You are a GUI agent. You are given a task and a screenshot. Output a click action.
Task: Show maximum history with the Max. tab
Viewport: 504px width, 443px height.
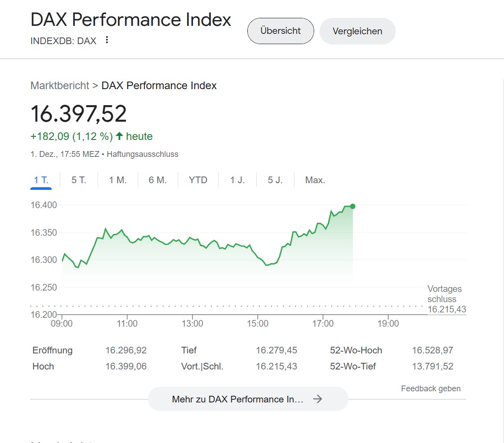[x=315, y=180]
